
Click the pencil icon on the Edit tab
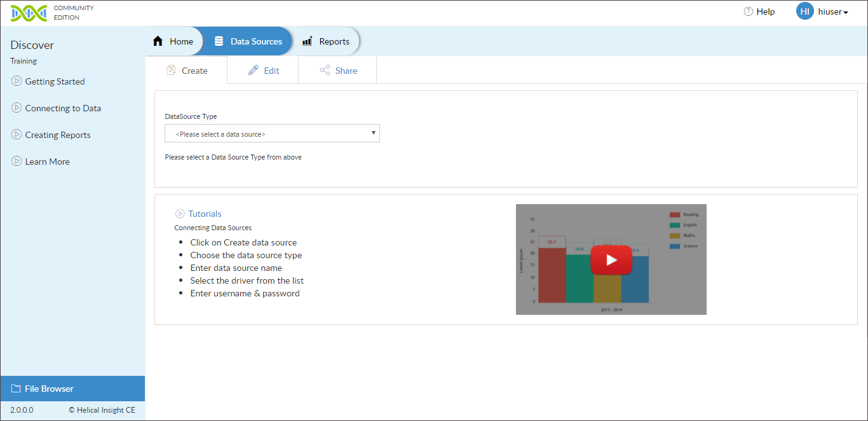(254, 70)
